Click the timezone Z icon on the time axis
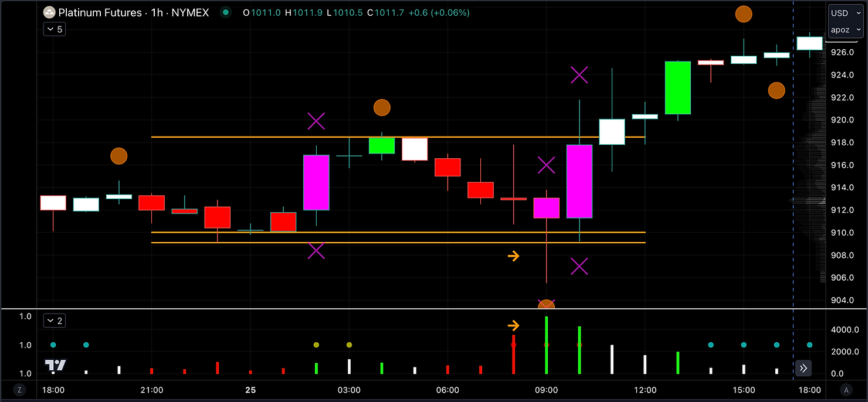The height and width of the screenshot is (402, 868). (19, 389)
